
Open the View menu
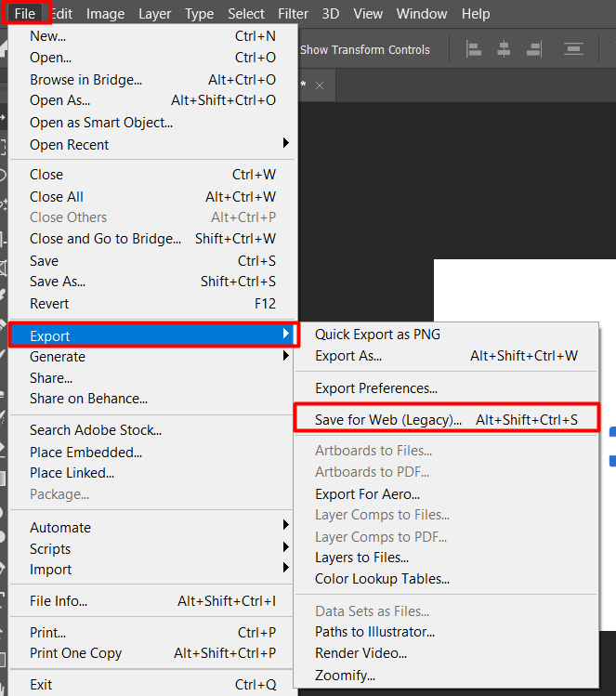[x=368, y=14]
